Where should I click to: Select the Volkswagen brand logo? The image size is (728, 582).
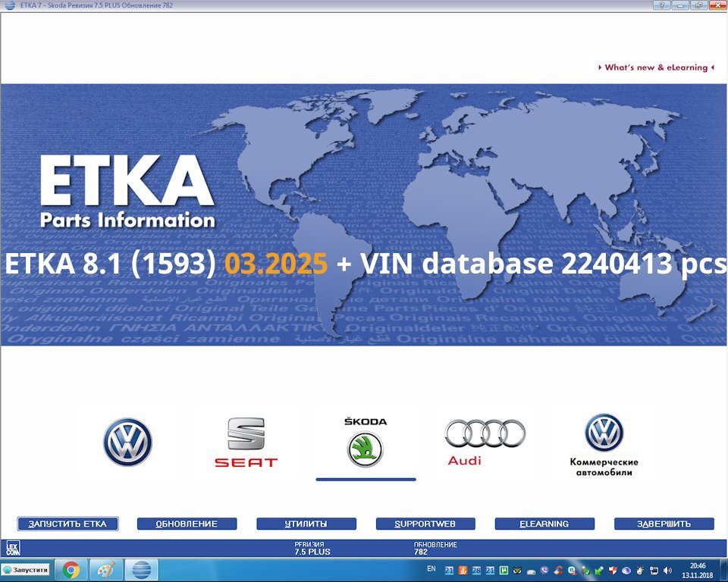pos(127,443)
